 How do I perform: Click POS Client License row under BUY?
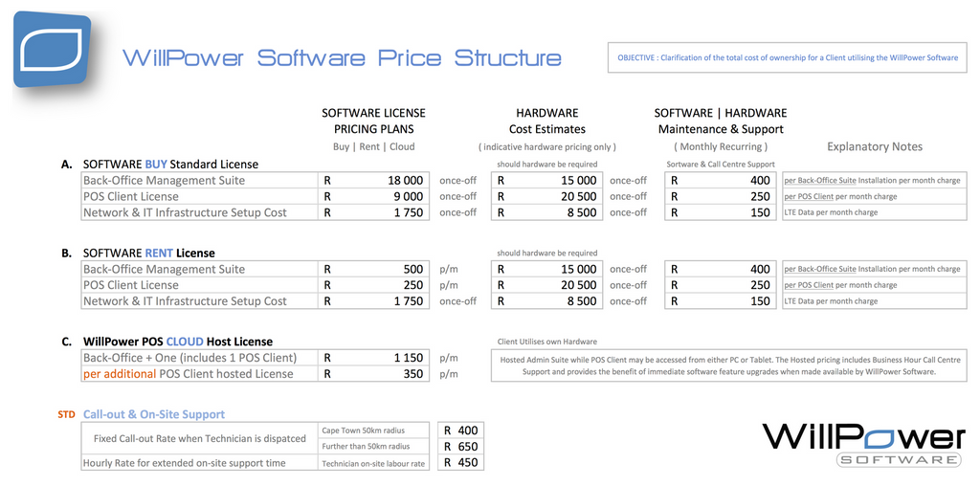pyautogui.click(x=199, y=197)
